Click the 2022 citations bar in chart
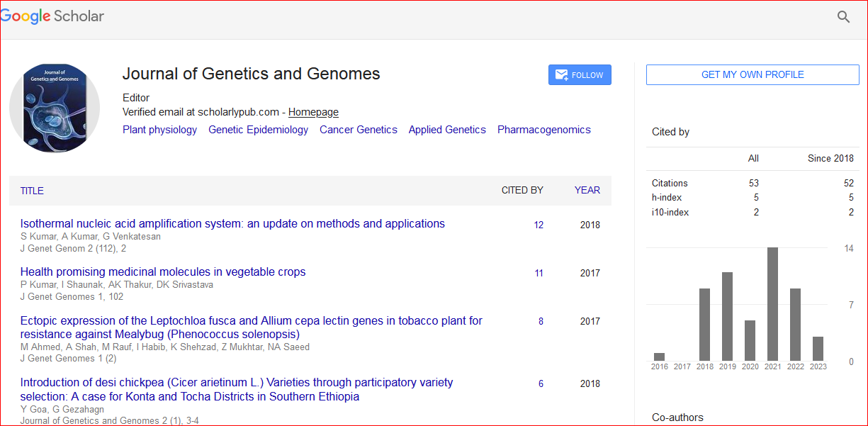 click(x=795, y=325)
